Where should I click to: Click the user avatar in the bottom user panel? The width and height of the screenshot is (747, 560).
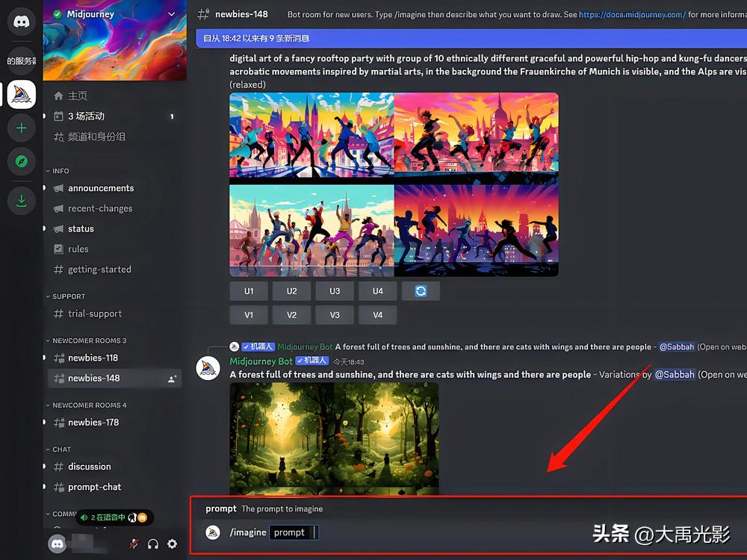click(58, 544)
